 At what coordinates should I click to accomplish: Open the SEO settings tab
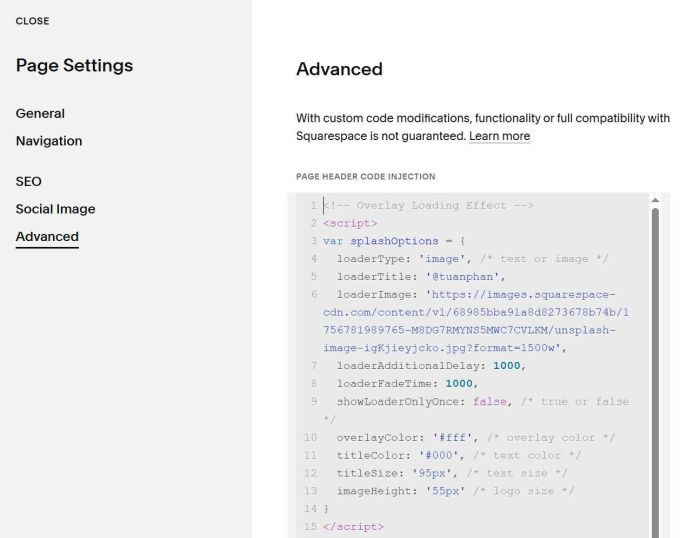[x=29, y=182]
